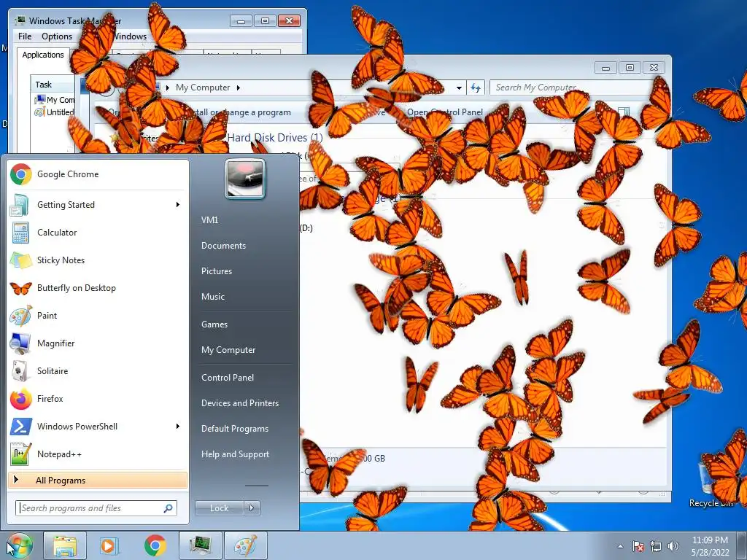Image resolution: width=747 pixels, height=560 pixels.
Task: Open address bar history dropdown
Action: (x=459, y=87)
